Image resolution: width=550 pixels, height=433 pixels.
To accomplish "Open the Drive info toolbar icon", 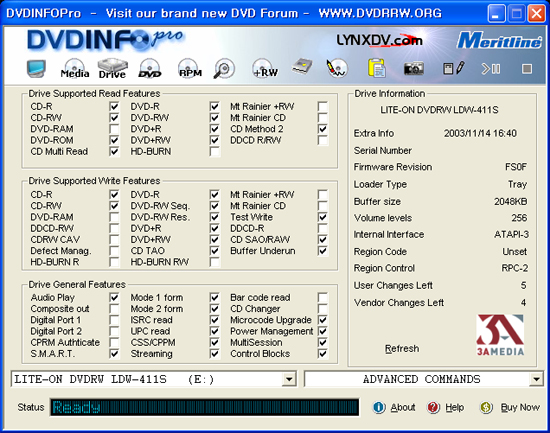I will 112,68.
